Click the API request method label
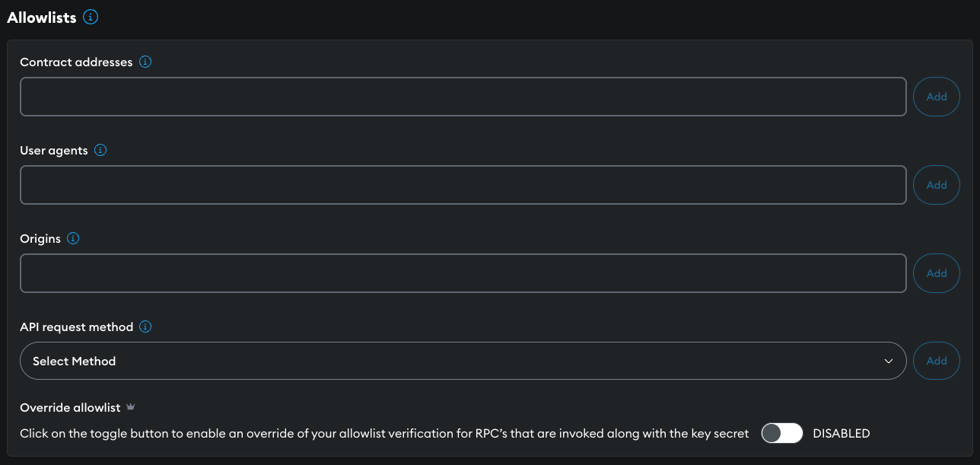The image size is (980, 465). (x=76, y=326)
